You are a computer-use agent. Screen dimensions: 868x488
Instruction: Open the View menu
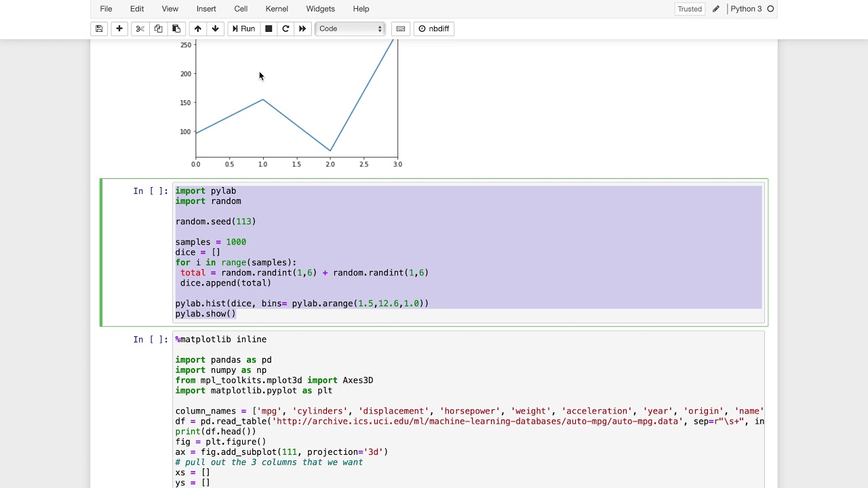coord(170,9)
